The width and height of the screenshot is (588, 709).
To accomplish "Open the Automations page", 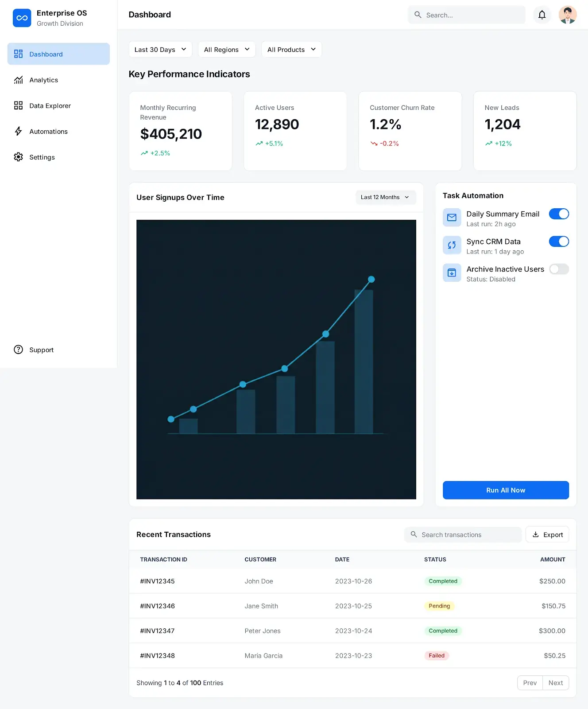I will pos(58,131).
